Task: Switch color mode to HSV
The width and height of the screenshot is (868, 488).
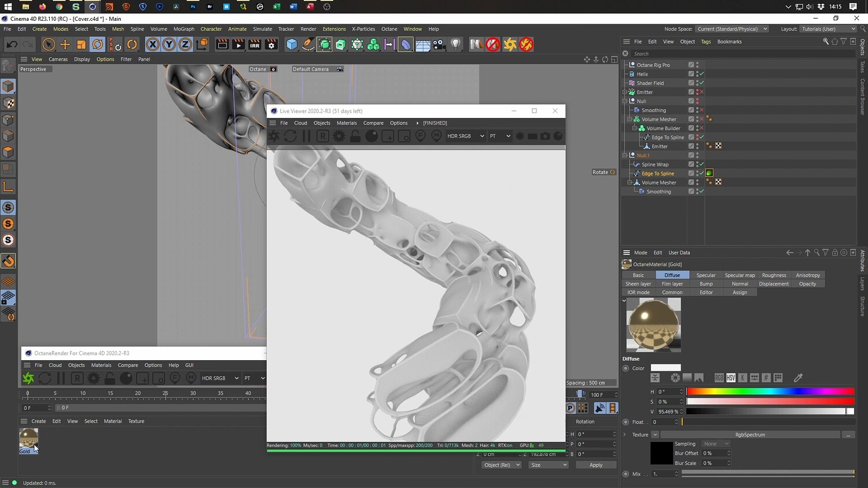Action: (x=731, y=378)
